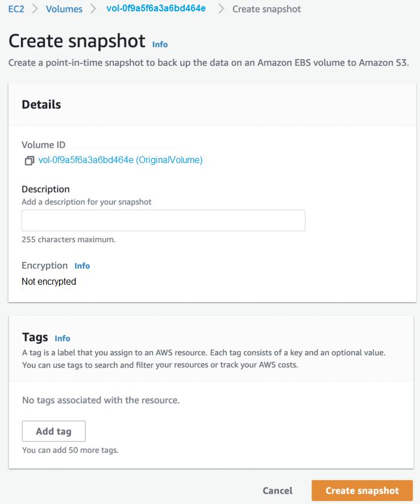Image resolution: width=420 pixels, height=504 pixels.
Task: Show Info for Encryption
Action: (x=82, y=266)
